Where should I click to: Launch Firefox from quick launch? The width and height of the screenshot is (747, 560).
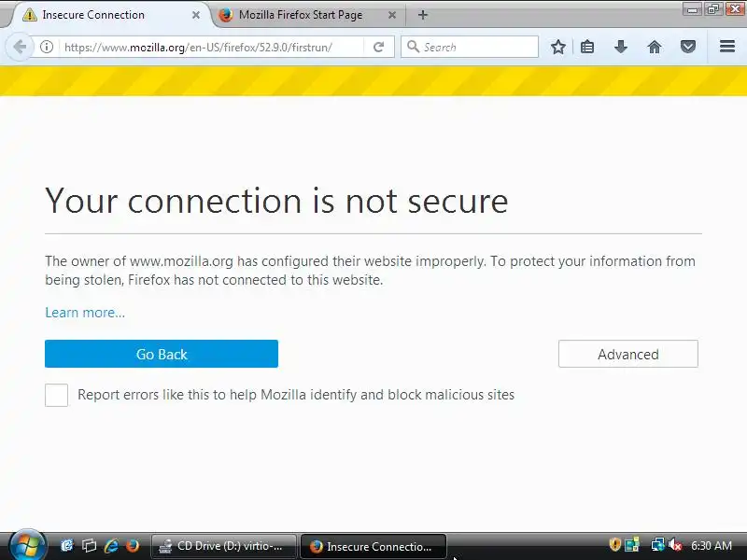pyautogui.click(x=133, y=545)
